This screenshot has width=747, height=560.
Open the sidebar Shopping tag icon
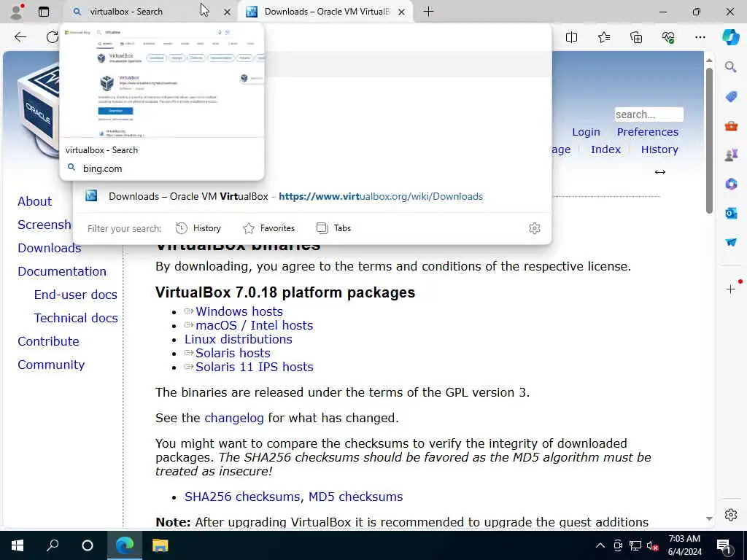click(731, 97)
